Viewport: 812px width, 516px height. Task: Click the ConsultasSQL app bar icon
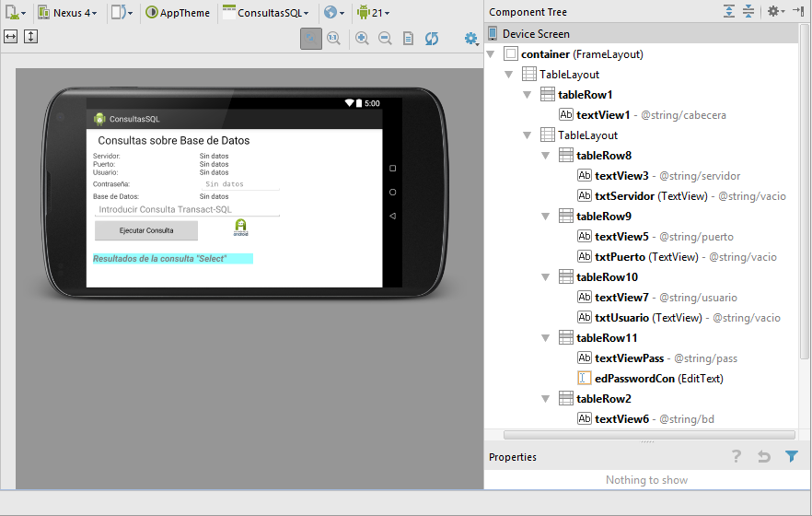coord(99,119)
